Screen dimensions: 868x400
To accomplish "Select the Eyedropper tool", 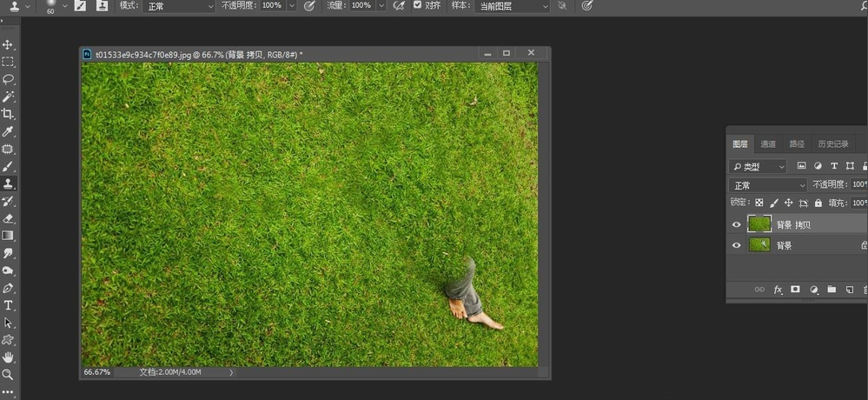I will pyautogui.click(x=8, y=131).
